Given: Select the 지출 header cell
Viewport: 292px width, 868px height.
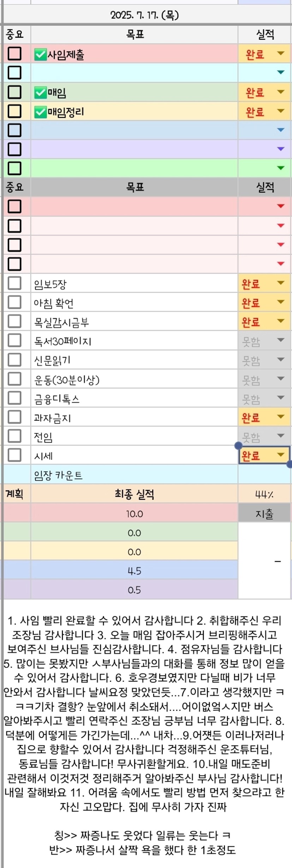Looking at the screenshot, I should click(264, 514).
